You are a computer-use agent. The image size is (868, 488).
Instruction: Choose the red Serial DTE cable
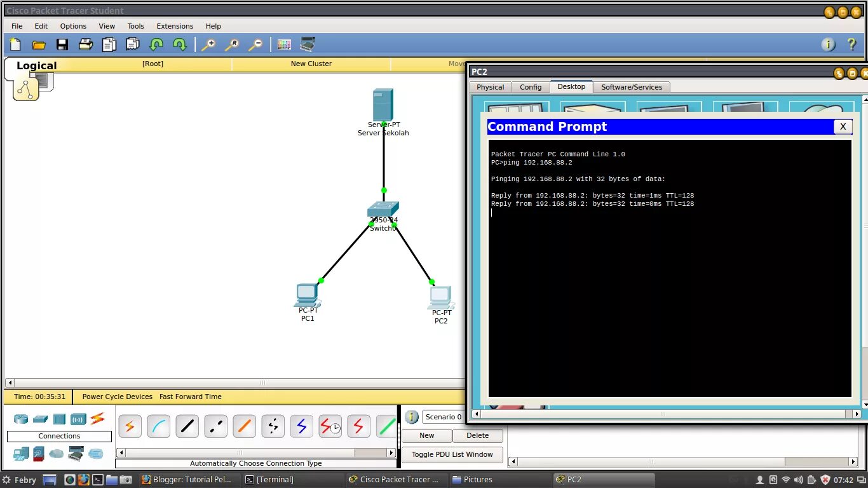tap(359, 426)
